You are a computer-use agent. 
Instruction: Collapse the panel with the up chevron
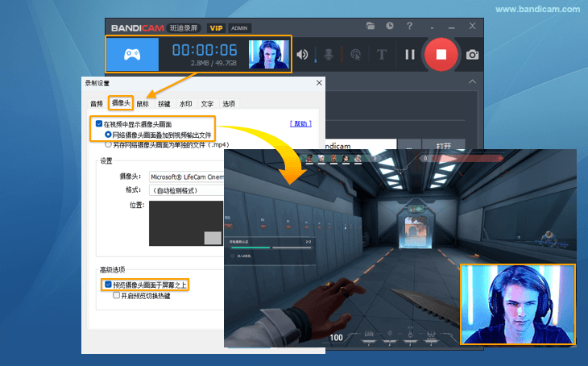(x=473, y=81)
